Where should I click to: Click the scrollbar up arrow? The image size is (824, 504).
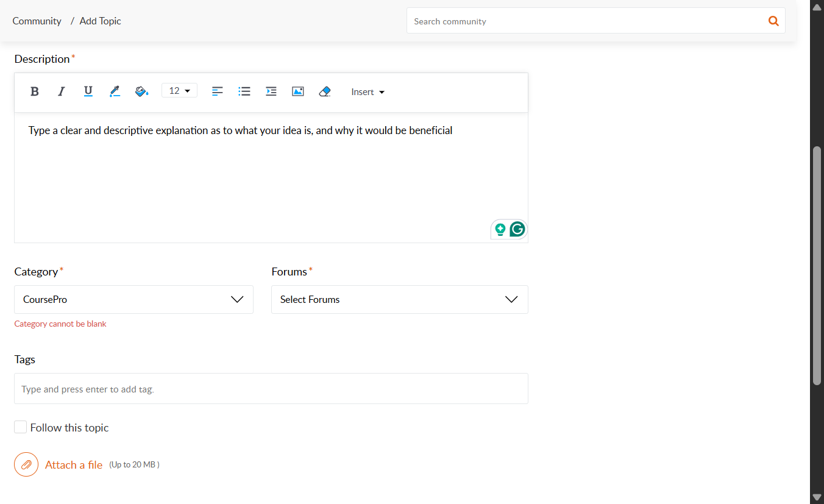pos(817,6)
